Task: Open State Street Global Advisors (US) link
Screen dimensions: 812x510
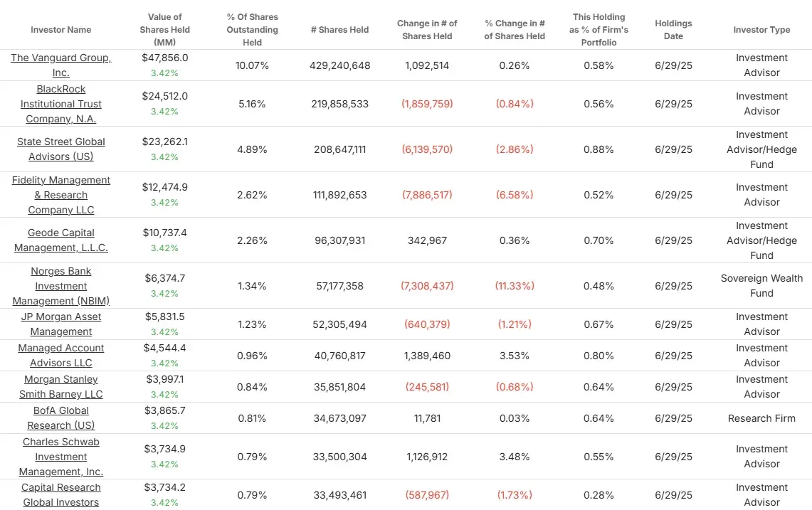Action: click(x=61, y=149)
